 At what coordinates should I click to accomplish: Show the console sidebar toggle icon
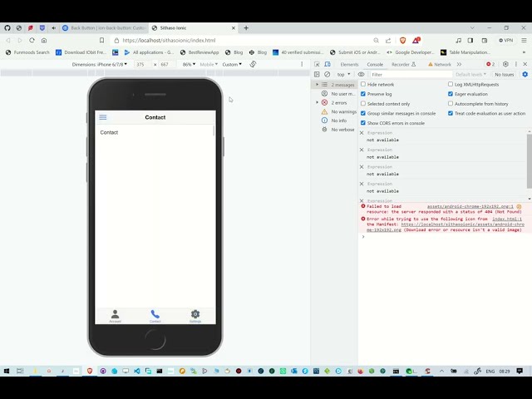tap(317, 74)
